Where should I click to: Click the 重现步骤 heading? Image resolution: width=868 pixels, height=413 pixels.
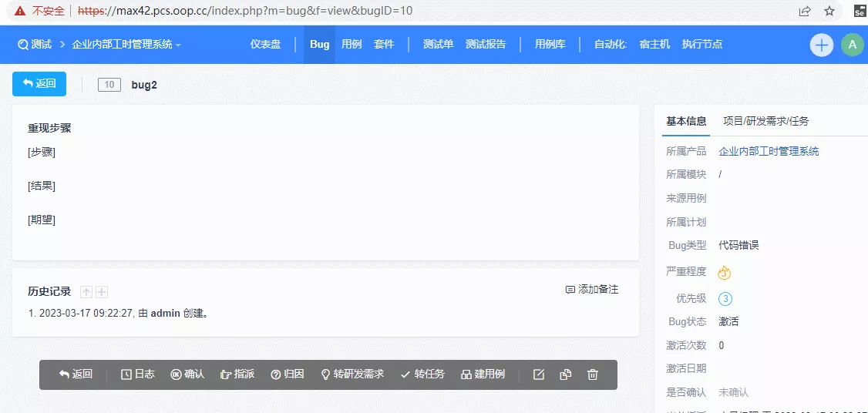click(x=49, y=129)
